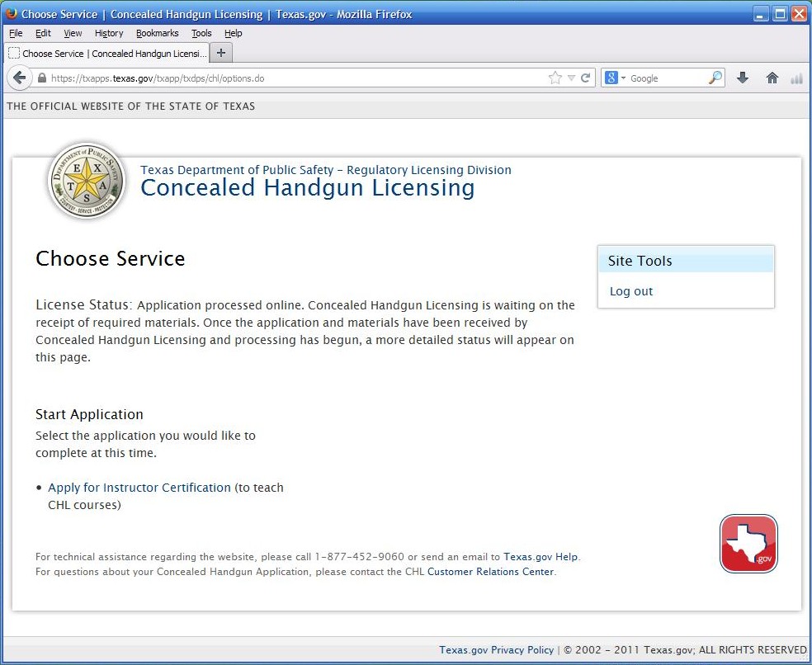
Task: Open a new tab with plus button
Action: (221, 53)
